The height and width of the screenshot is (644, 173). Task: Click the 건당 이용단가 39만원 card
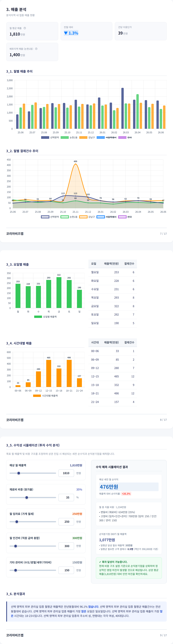click(x=141, y=31)
